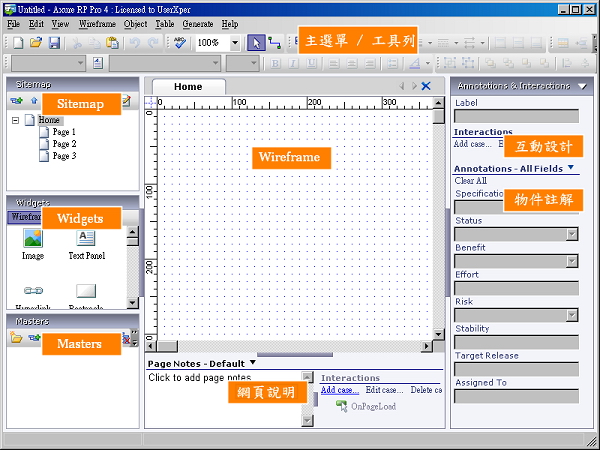Select Page 2 in the Sitemap tree
This screenshot has height=450, width=600.
[x=64, y=144]
